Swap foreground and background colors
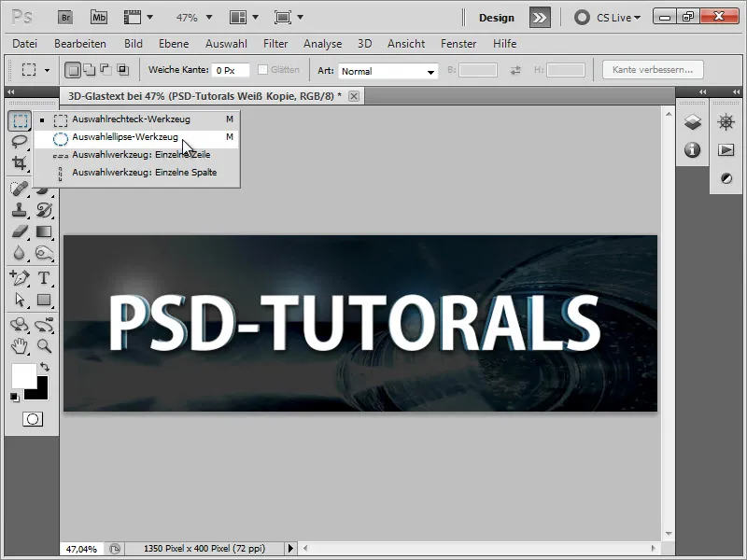 click(x=45, y=367)
